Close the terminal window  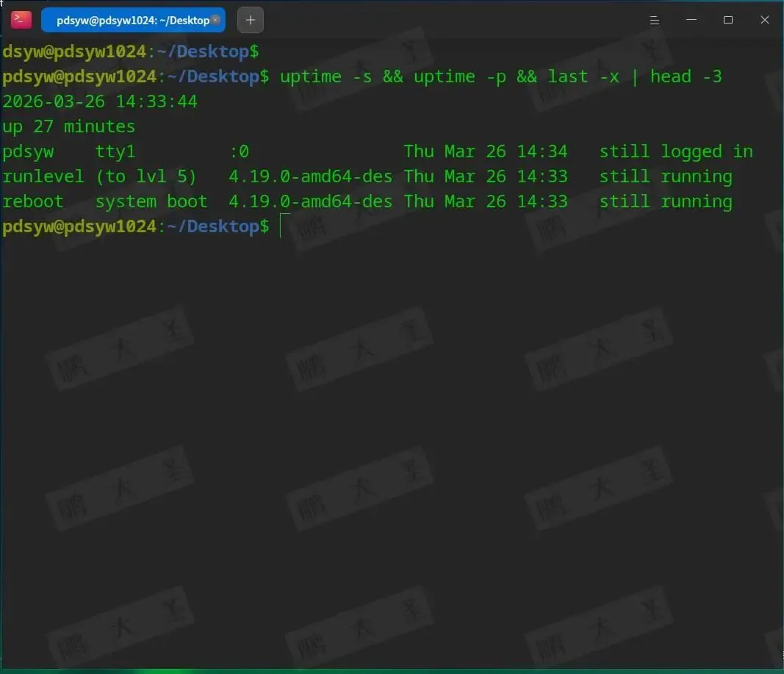pyautogui.click(x=764, y=20)
